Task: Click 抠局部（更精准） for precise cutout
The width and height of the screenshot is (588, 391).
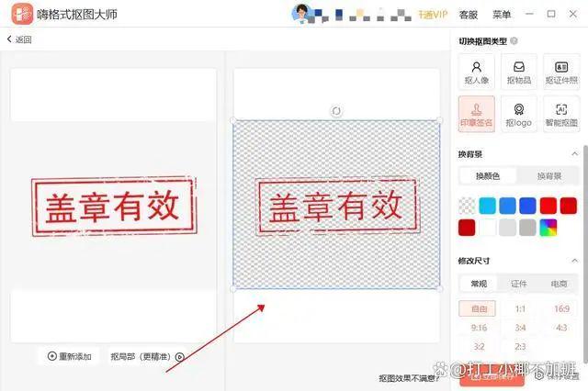Action: click(147, 356)
